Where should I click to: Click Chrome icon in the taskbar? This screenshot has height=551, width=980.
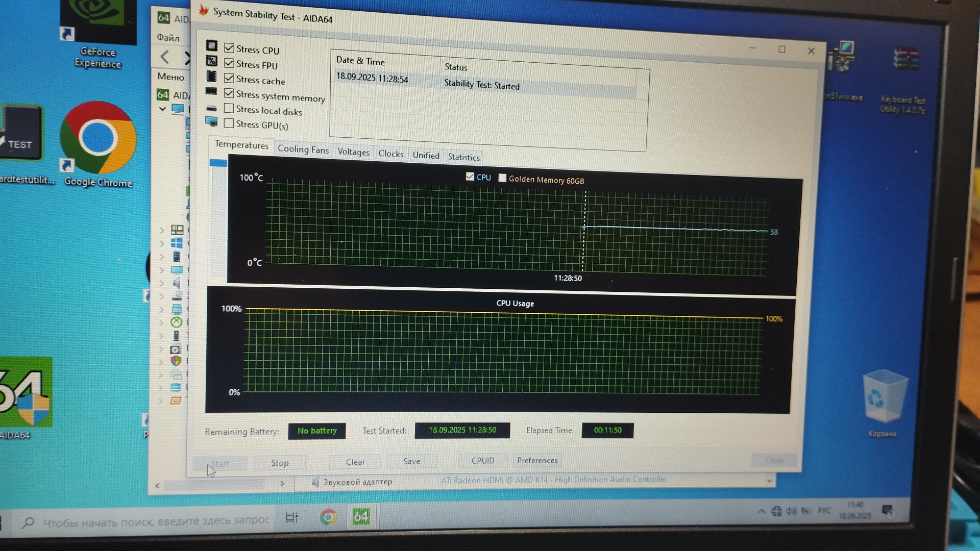point(328,517)
